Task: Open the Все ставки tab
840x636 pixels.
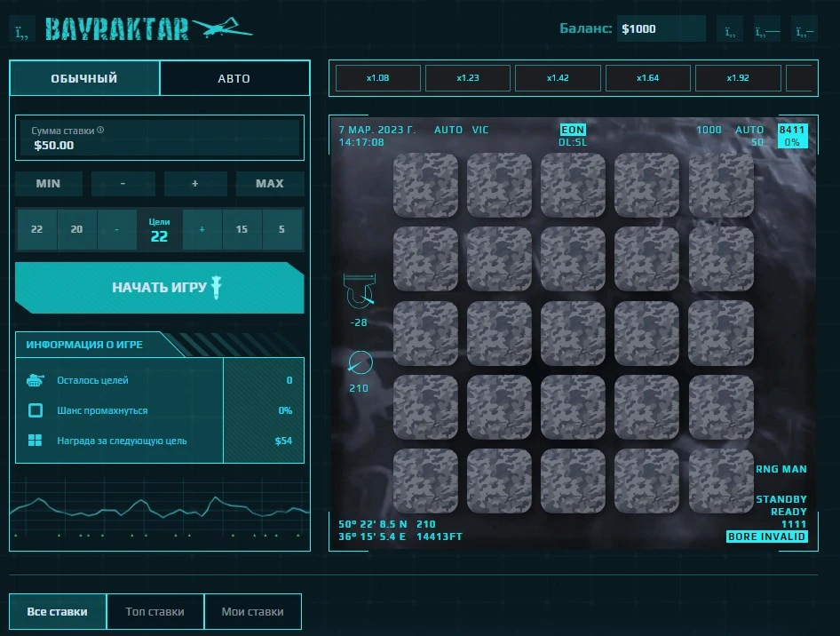Action: 58,611
